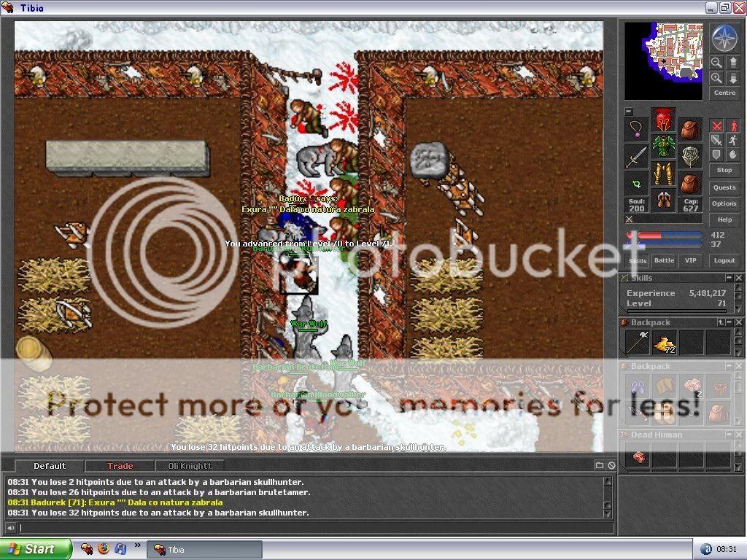Click the Firefox icon in quick launch
This screenshot has width=747, height=560.
pyautogui.click(x=104, y=548)
